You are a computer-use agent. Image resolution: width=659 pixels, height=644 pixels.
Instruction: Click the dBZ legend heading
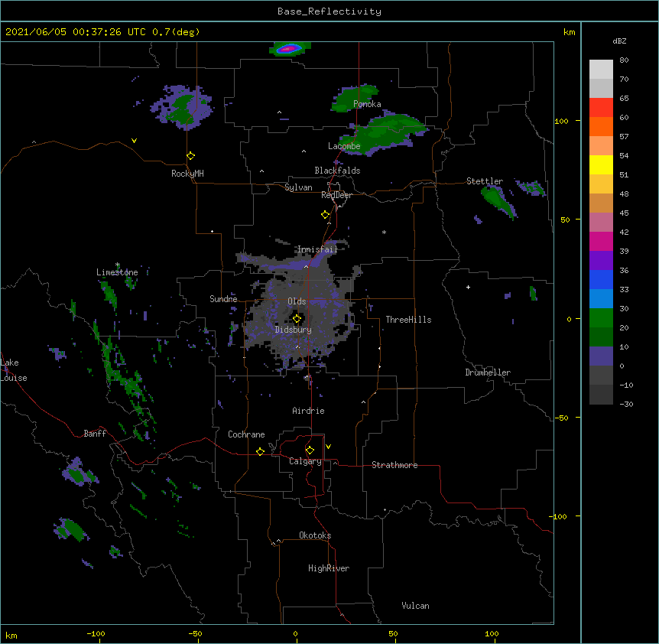619,41
